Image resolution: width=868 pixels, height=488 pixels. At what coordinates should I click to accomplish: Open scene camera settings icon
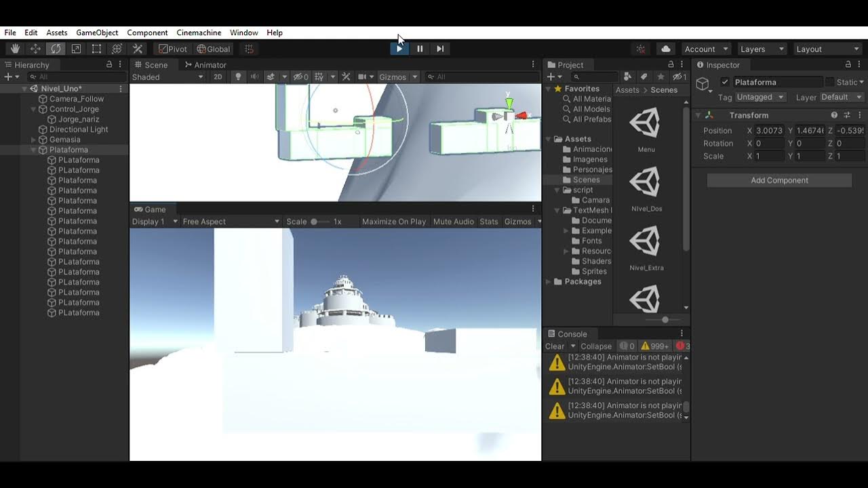[363, 77]
